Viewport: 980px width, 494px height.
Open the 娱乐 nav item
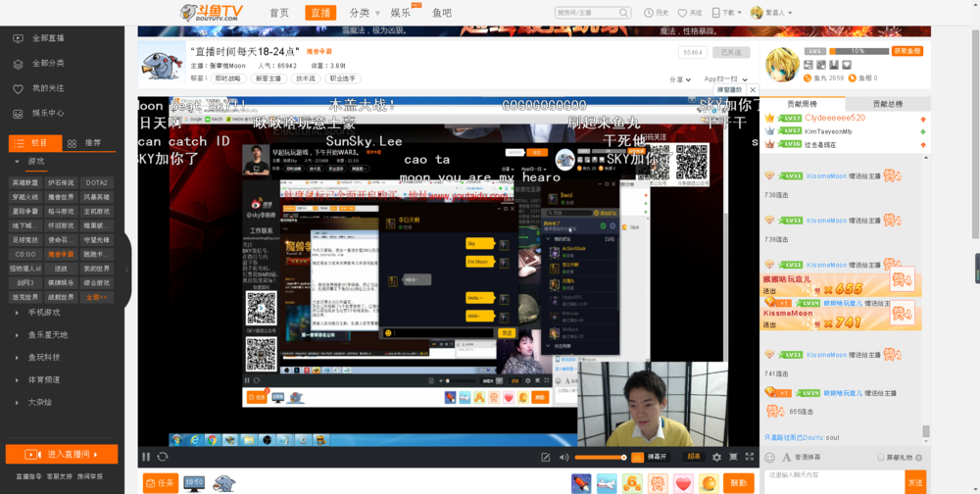401,13
